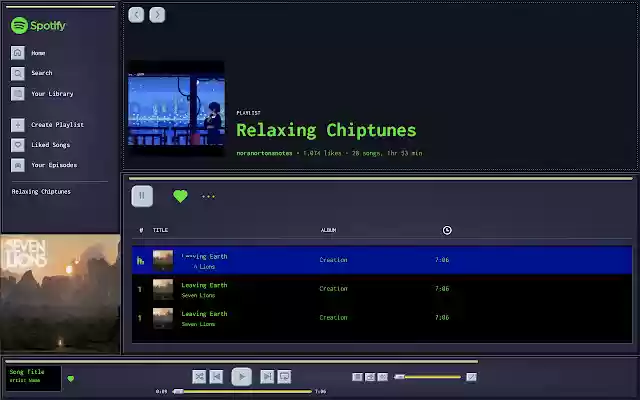Click the ALBUM column header
This screenshot has height=400, width=640.
(x=328, y=230)
